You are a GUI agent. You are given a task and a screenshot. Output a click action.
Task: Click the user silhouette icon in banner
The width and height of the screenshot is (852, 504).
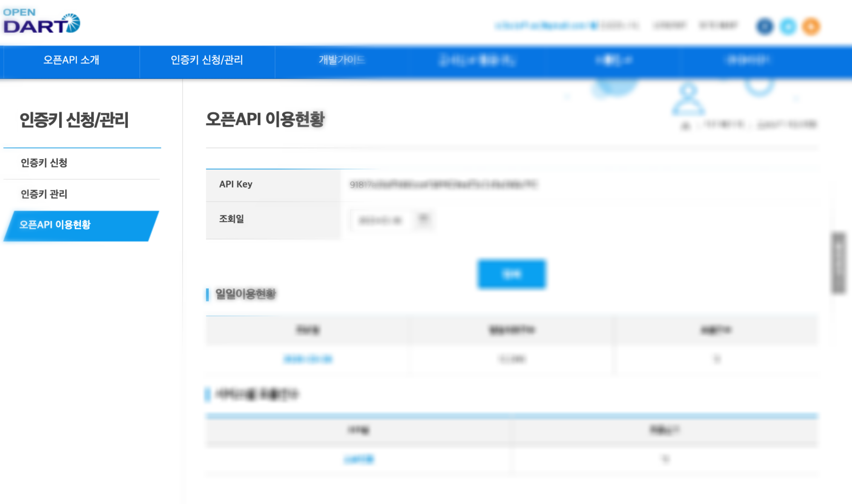coord(688,99)
